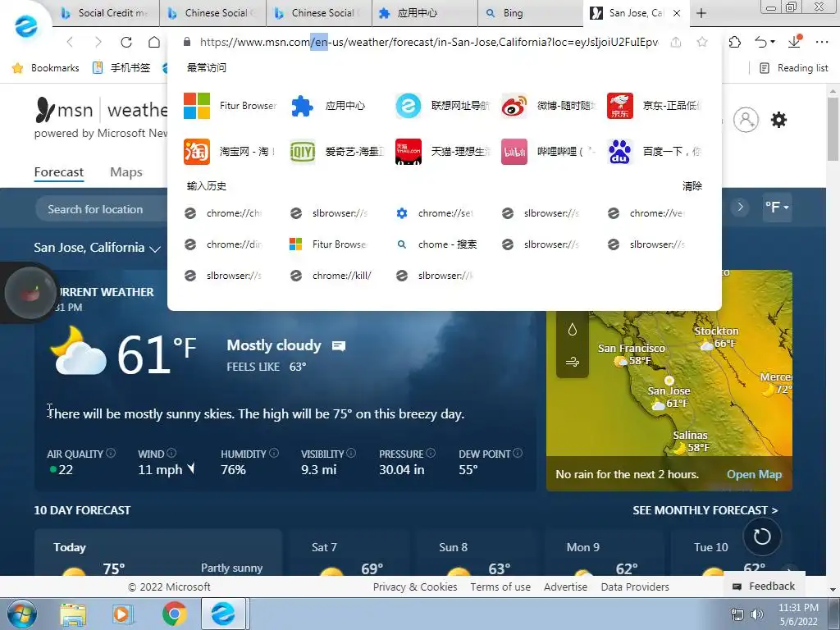Click the Open Map link
The height and width of the screenshot is (630, 840).
(754, 474)
